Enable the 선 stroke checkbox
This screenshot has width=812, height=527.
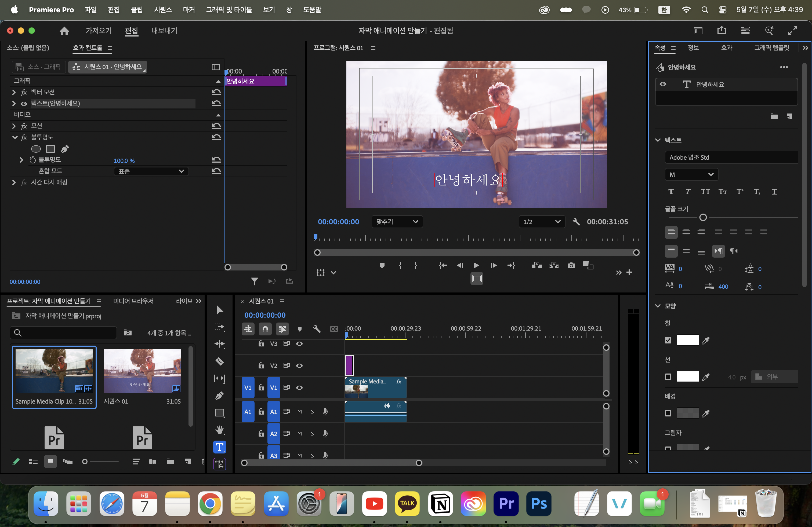(668, 377)
